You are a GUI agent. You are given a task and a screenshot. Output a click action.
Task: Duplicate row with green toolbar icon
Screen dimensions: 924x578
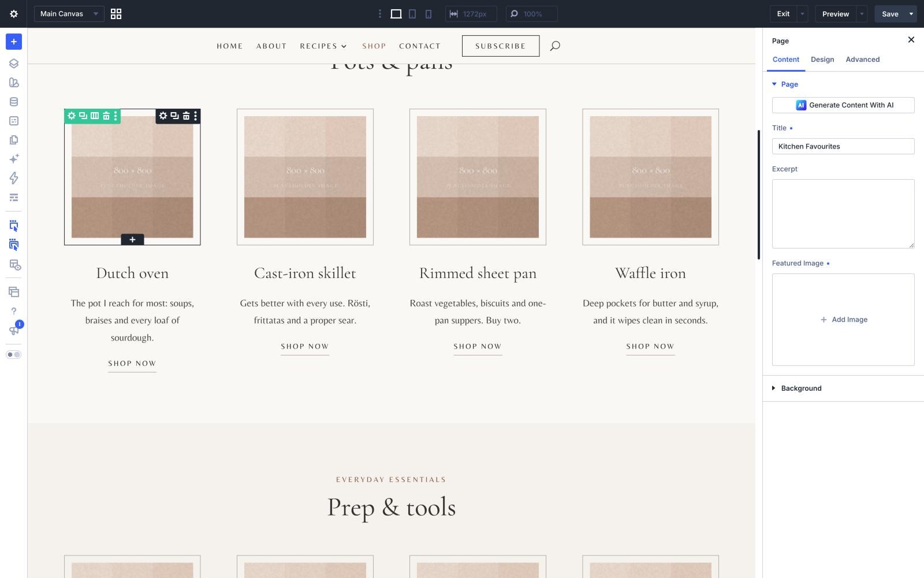pyautogui.click(x=83, y=116)
